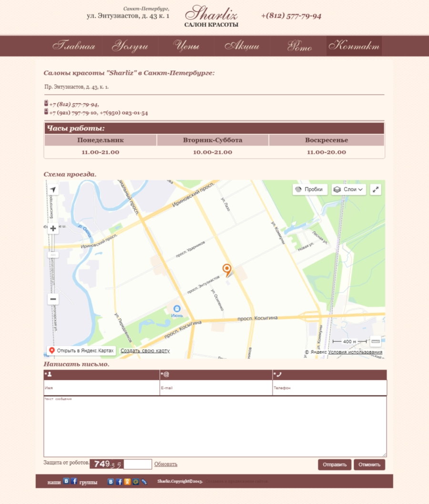Click the map geolocation arrow icon
The width and height of the screenshot is (429, 504).
pyautogui.click(x=53, y=189)
